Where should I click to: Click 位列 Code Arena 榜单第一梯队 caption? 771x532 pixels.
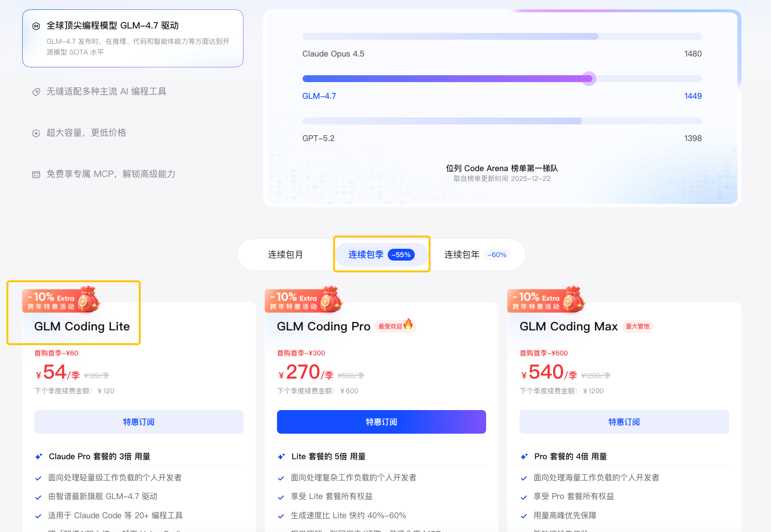tap(502, 168)
